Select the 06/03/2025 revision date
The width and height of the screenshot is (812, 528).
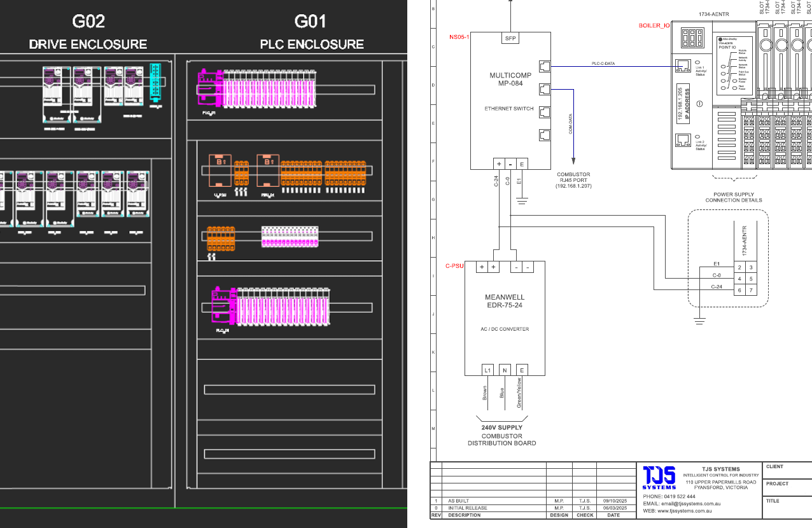[x=615, y=508]
